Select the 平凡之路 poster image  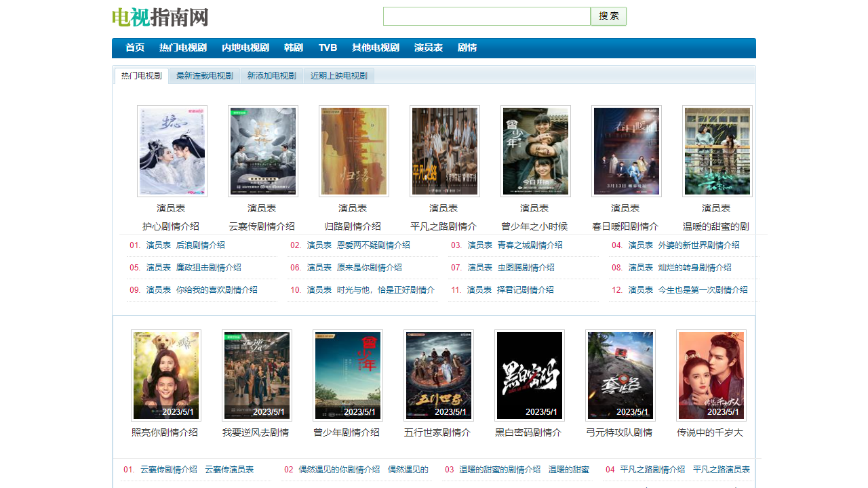[445, 151]
